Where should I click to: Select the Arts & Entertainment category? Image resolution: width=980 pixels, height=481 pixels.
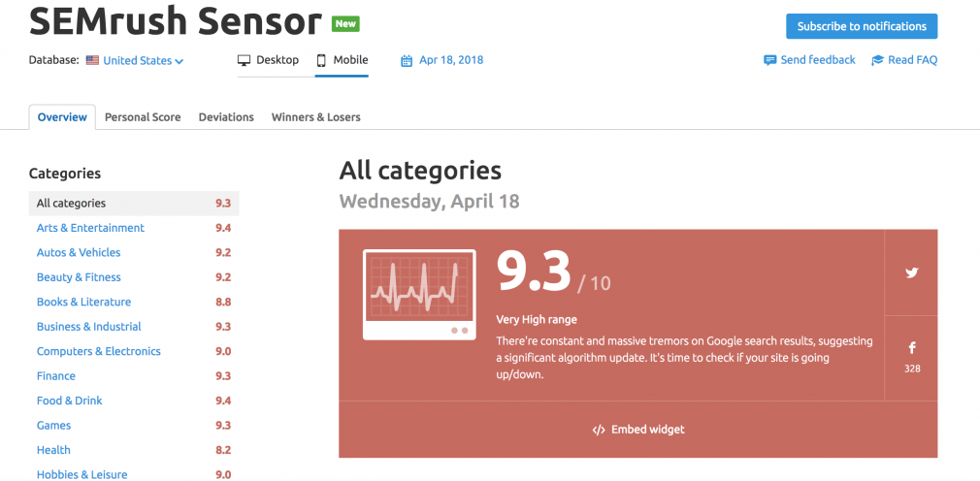click(90, 228)
